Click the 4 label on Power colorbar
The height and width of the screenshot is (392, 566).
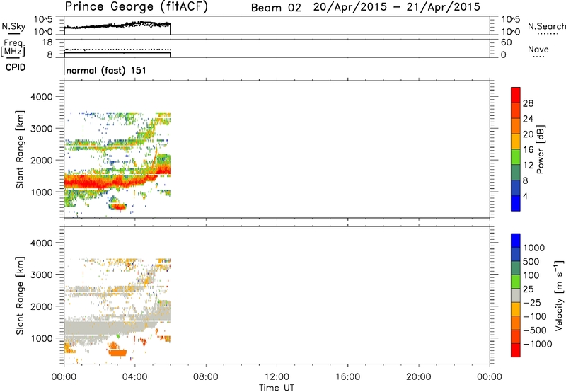(x=525, y=196)
